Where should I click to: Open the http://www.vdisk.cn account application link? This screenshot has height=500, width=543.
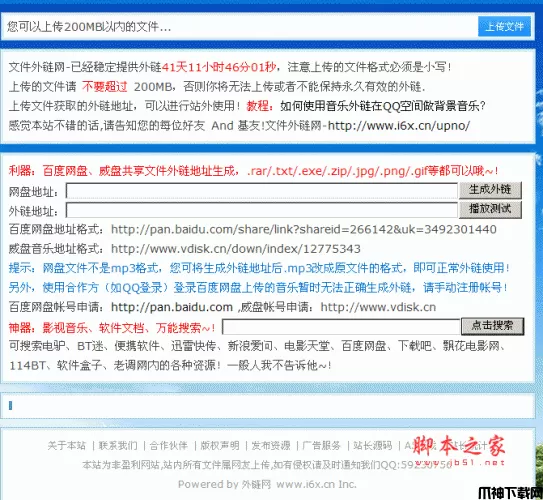378,307
